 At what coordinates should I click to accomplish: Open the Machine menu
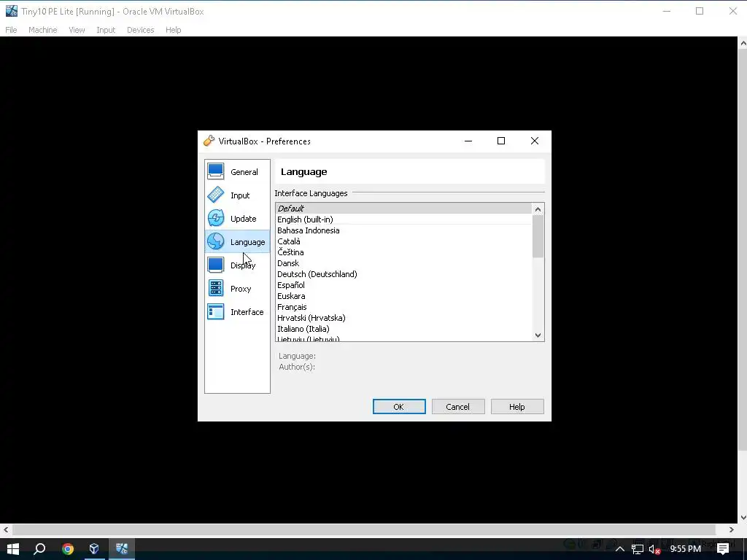tap(43, 29)
